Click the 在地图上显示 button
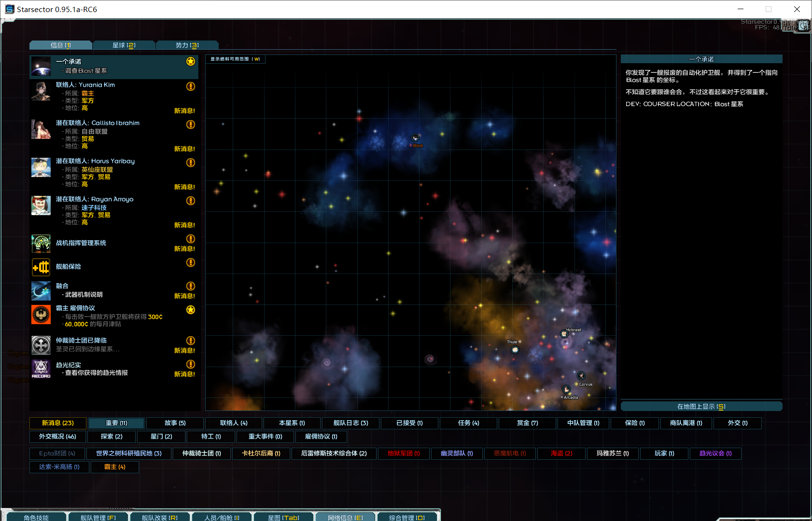This screenshot has height=521, width=812. click(x=701, y=407)
